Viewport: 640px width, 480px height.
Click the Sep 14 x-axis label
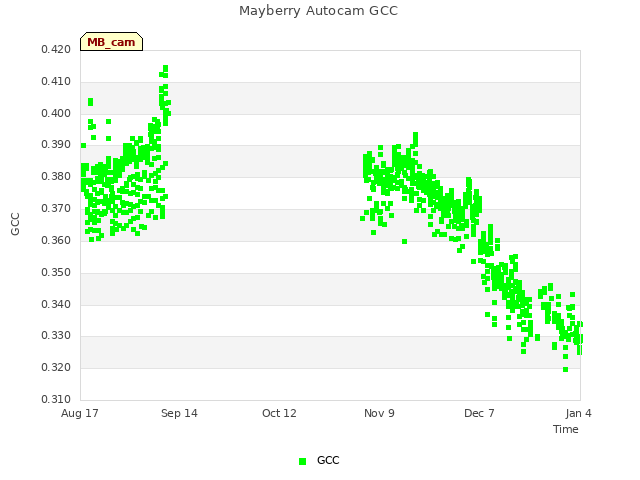click(x=179, y=413)
